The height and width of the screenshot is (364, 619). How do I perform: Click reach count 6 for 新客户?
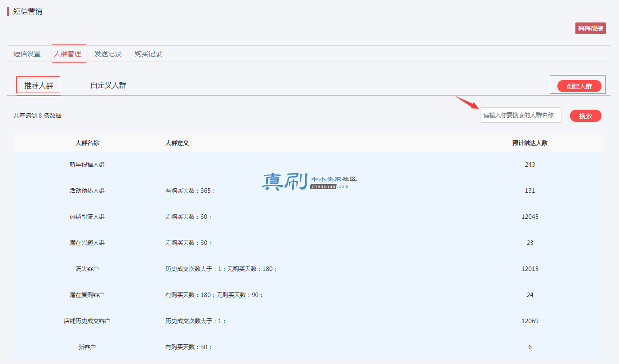pos(530,347)
